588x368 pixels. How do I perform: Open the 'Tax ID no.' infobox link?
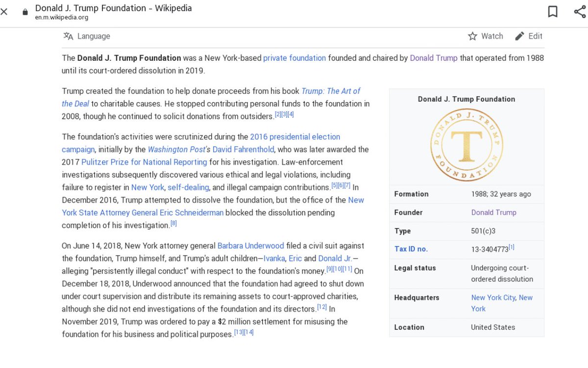pos(411,249)
